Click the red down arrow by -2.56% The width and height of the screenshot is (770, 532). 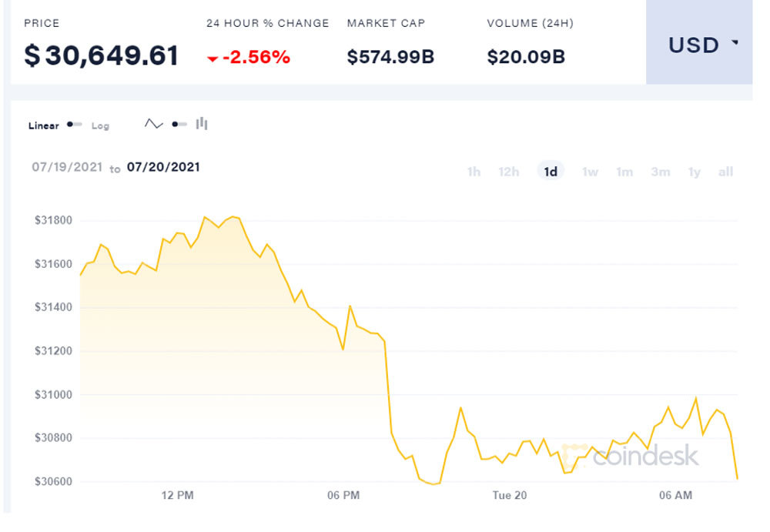(x=213, y=59)
